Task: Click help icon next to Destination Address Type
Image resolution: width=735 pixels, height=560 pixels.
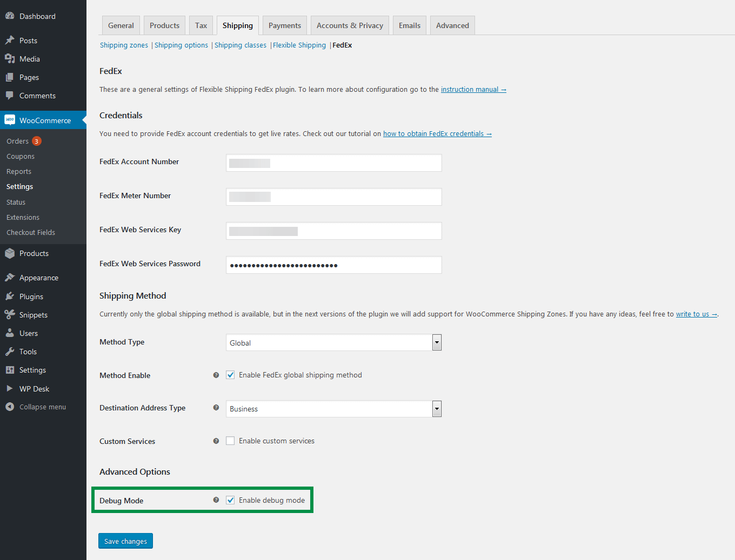Action: (x=216, y=408)
